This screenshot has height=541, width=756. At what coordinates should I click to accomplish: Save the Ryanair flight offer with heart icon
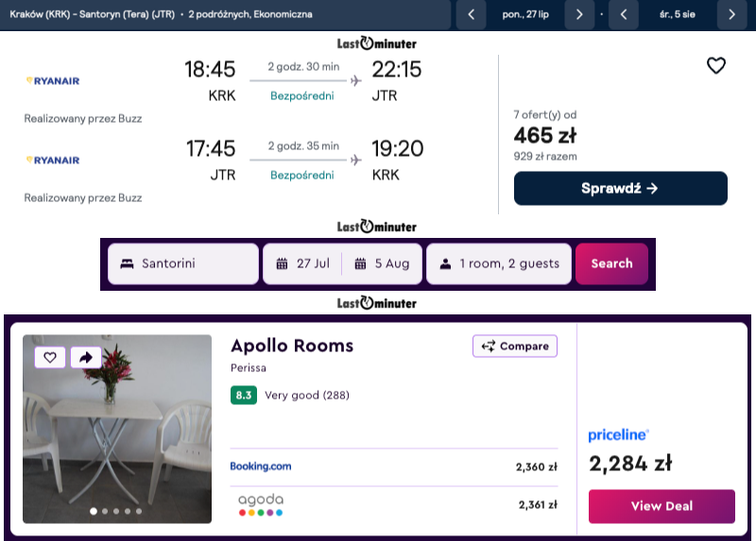pos(716,66)
